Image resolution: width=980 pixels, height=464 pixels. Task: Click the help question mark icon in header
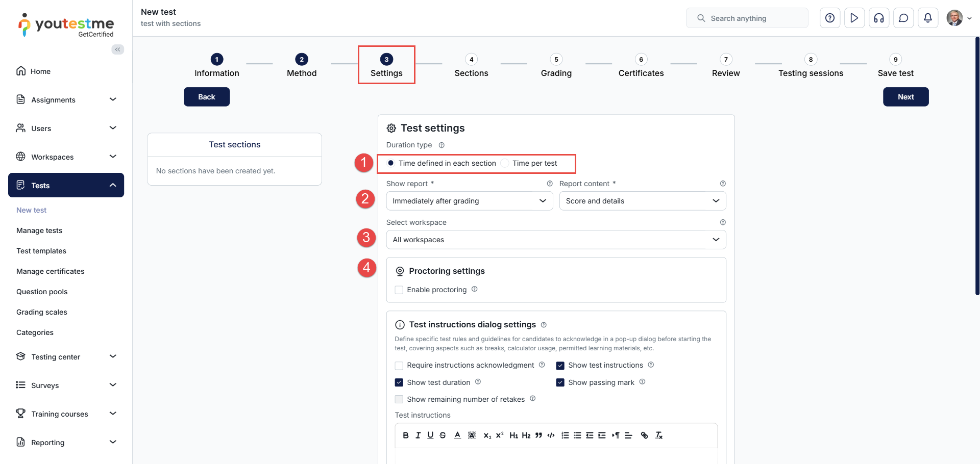pos(830,18)
